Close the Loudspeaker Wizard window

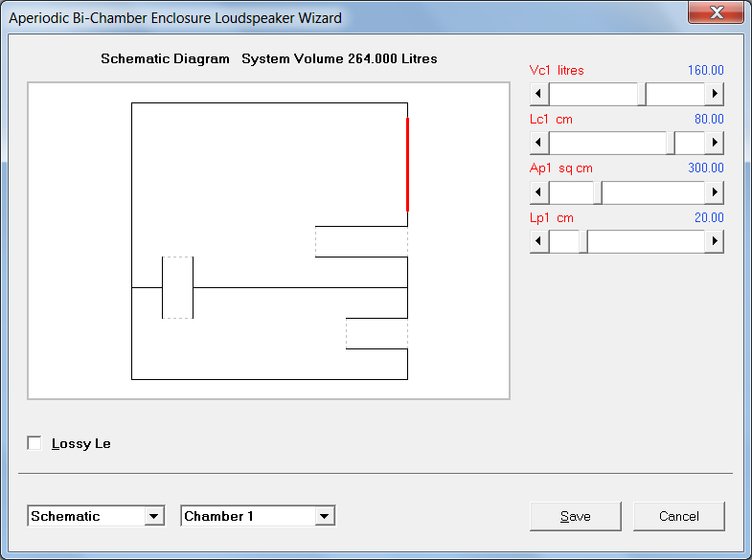pyautogui.click(x=716, y=12)
